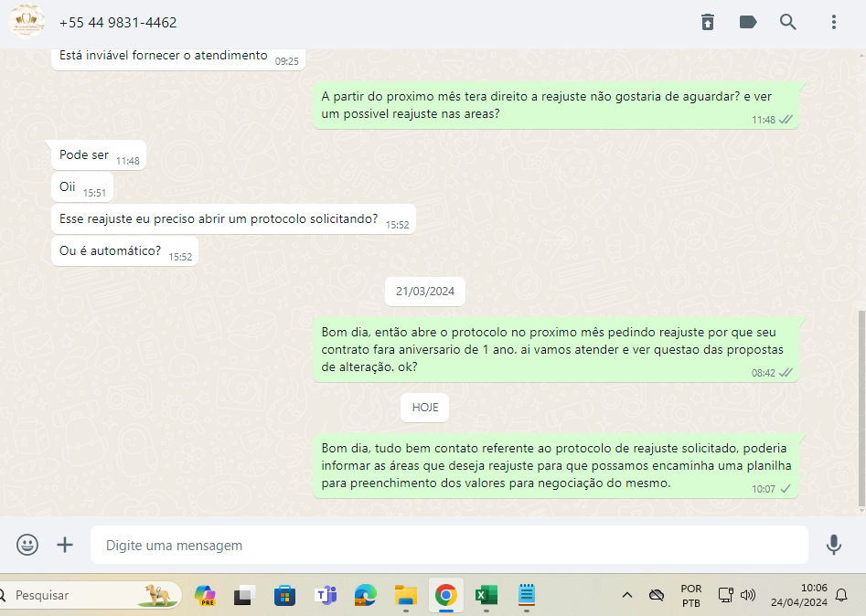Delete the chat with the trash icon
Image resolution: width=866 pixels, height=616 pixels.
click(x=708, y=22)
